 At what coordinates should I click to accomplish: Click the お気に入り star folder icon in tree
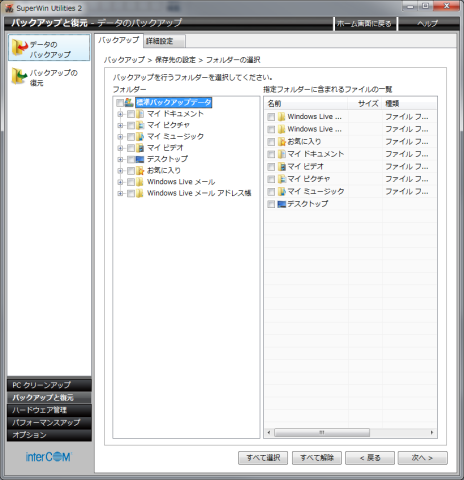[140, 171]
